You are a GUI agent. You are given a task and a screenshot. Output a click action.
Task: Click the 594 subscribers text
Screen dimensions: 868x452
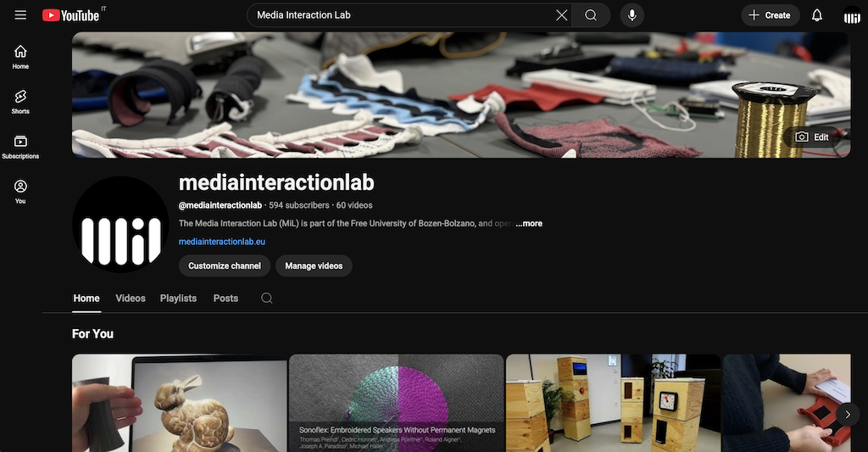coord(299,205)
